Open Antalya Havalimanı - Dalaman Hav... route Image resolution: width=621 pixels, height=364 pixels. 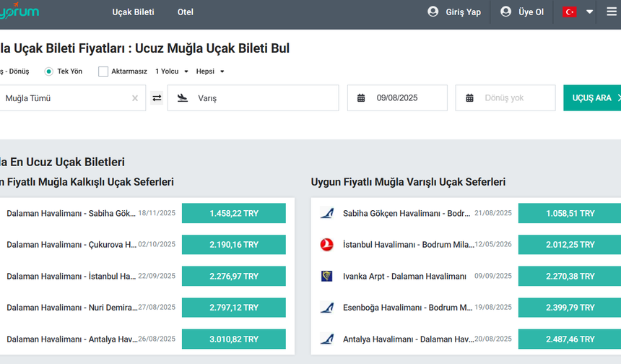coord(408,339)
